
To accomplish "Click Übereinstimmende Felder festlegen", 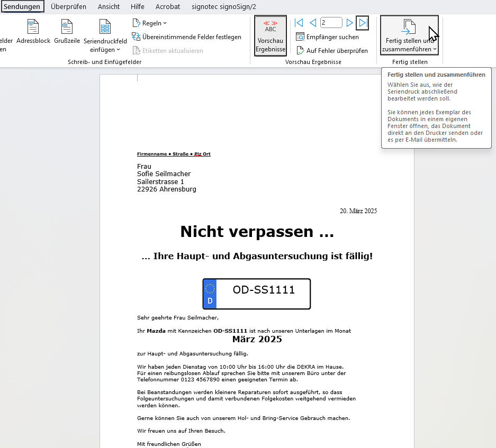I will 187,37.
